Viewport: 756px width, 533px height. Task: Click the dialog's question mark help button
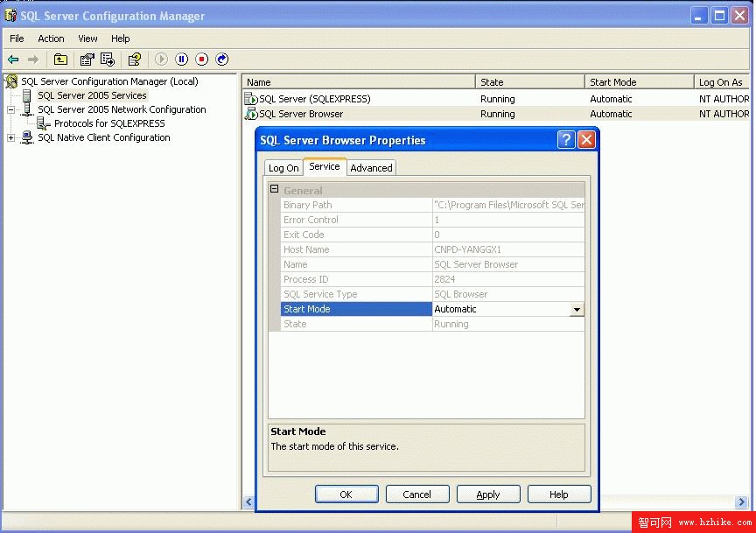click(566, 140)
